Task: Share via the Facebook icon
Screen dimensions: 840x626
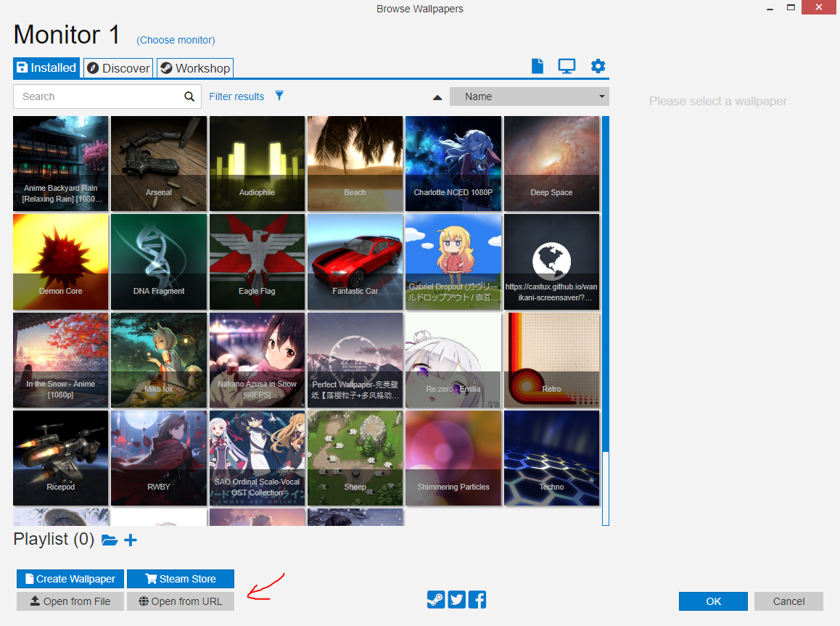Action: point(477,600)
